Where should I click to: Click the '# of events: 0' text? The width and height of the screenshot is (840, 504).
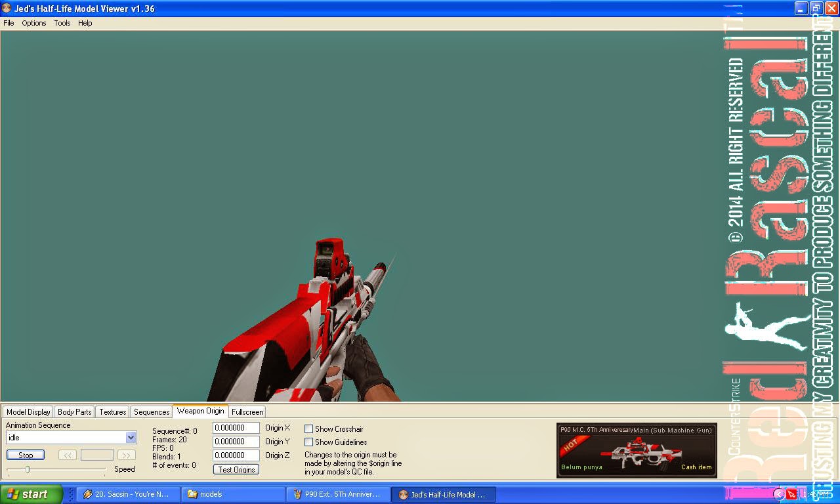(x=174, y=465)
